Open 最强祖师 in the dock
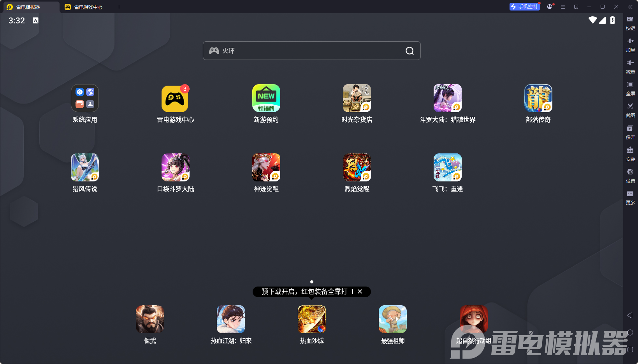Image resolution: width=638 pixels, height=364 pixels. pos(393,319)
